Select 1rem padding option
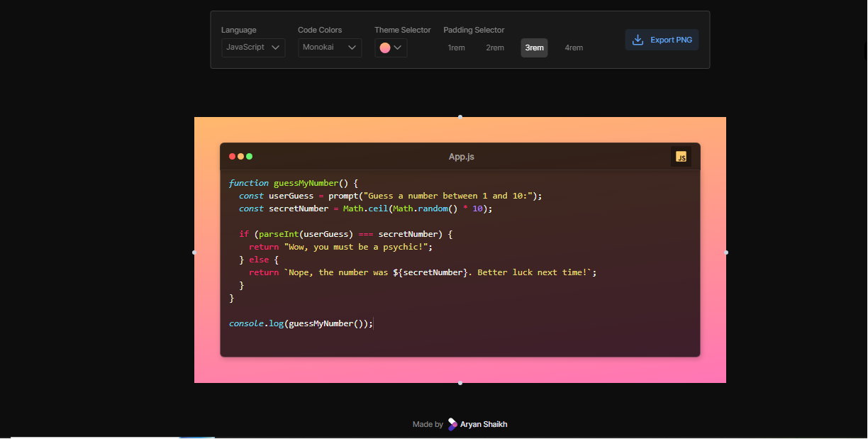The height and width of the screenshot is (439, 868). click(x=456, y=48)
